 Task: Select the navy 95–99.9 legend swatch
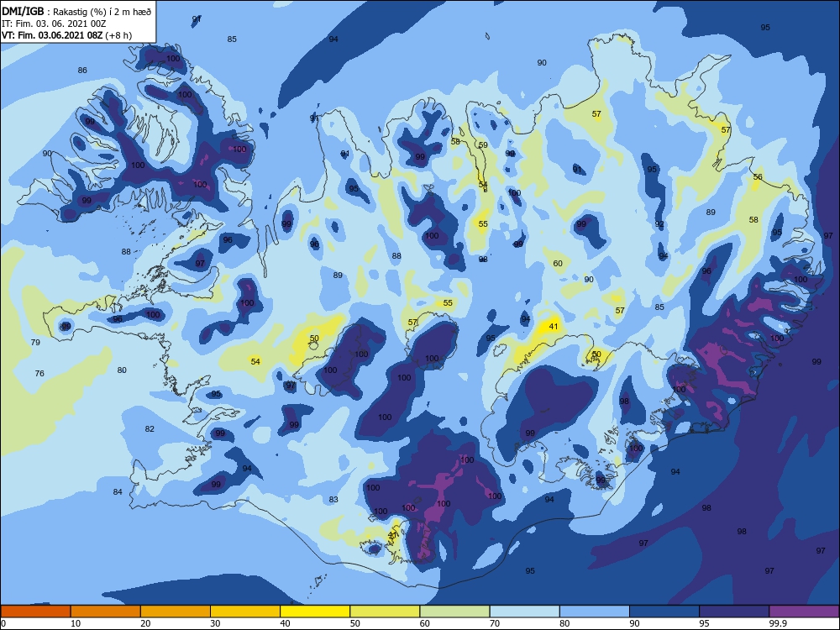coord(734,612)
